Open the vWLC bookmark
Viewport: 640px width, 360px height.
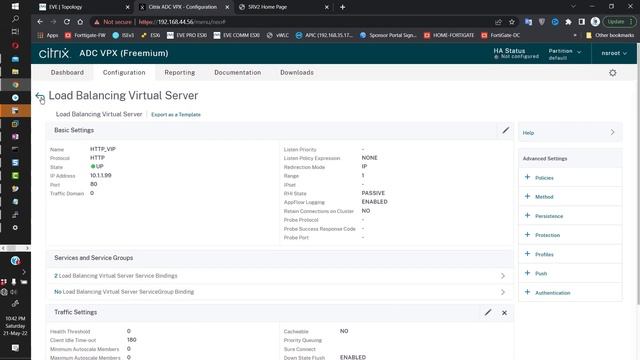(278, 36)
